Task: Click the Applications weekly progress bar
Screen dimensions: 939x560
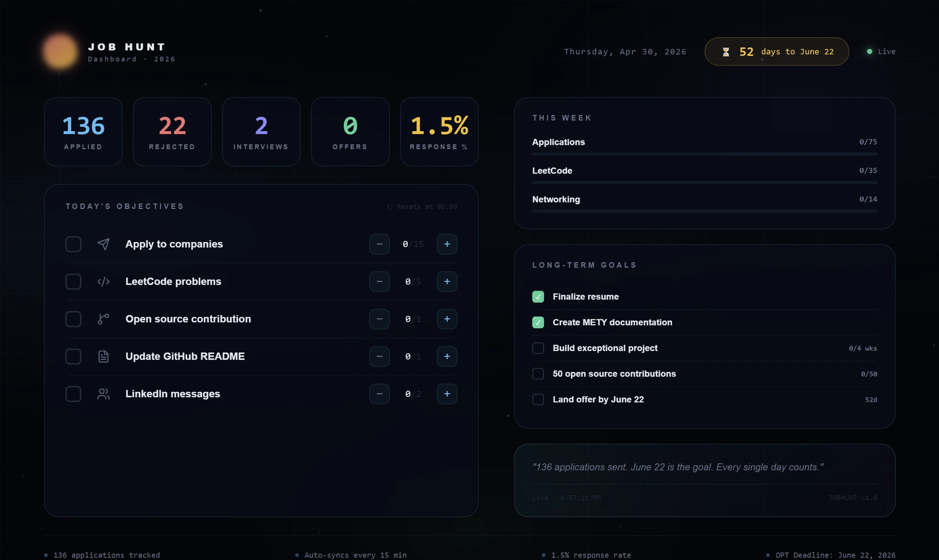Action: click(x=705, y=154)
